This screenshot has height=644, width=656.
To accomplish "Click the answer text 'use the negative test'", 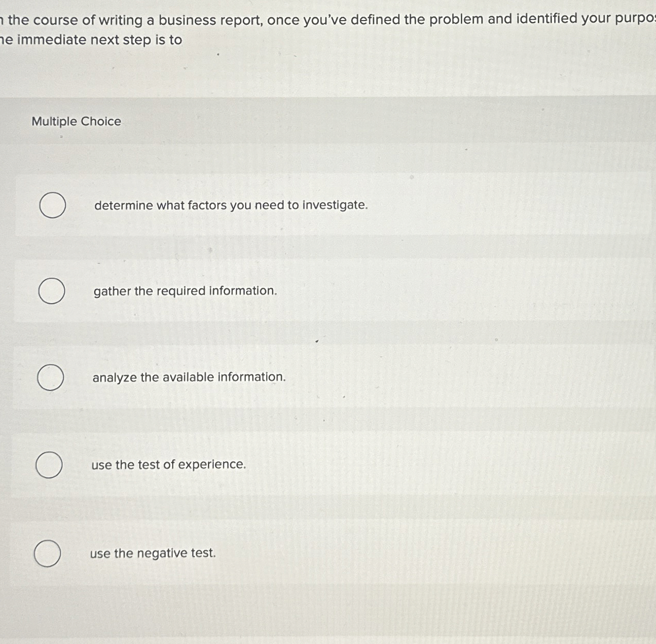I will click(152, 553).
